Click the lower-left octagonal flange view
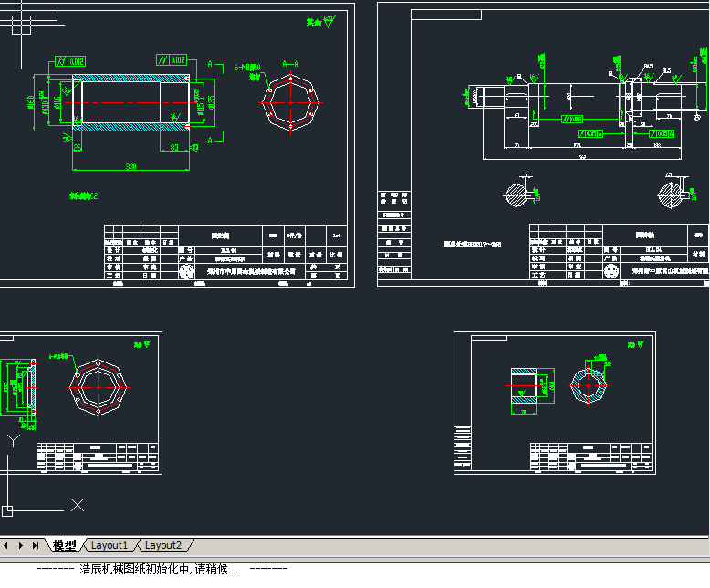710x588 pixels. [99, 387]
